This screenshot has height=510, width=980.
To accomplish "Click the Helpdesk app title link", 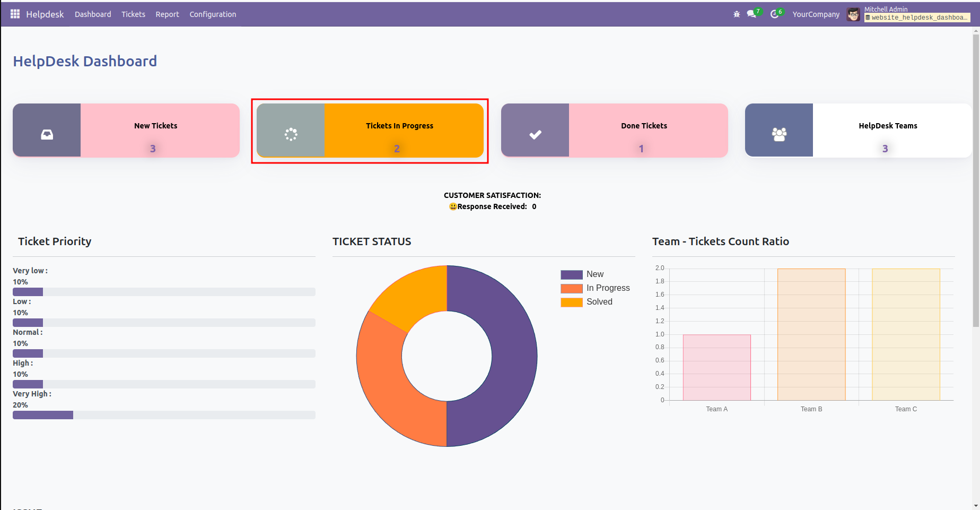I will [45, 14].
